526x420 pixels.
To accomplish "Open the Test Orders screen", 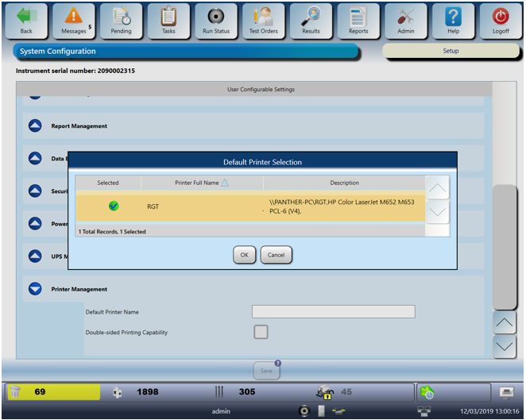I will 263,17.
